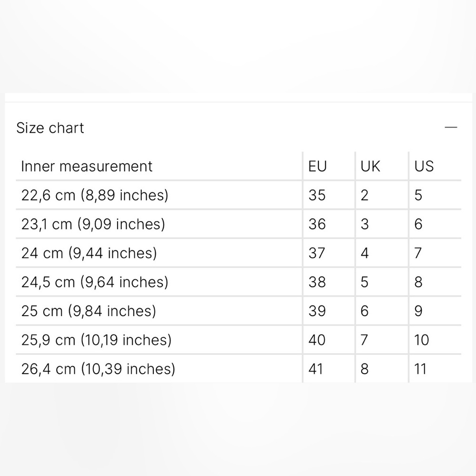Click the UK column header
The width and height of the screenshot is (476, 476).
[x=370, y=166]
